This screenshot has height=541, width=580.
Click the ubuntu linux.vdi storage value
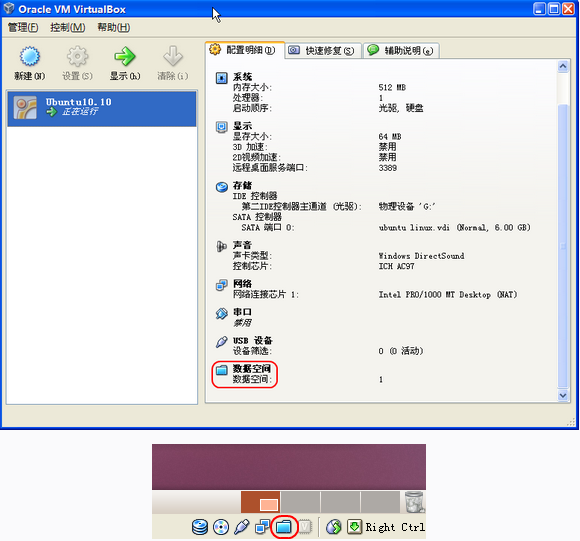click(x=454, y=227)
